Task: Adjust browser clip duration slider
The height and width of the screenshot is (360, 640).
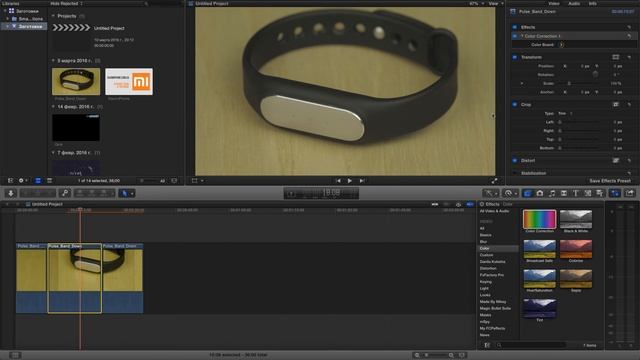Action: click(149, 180)
